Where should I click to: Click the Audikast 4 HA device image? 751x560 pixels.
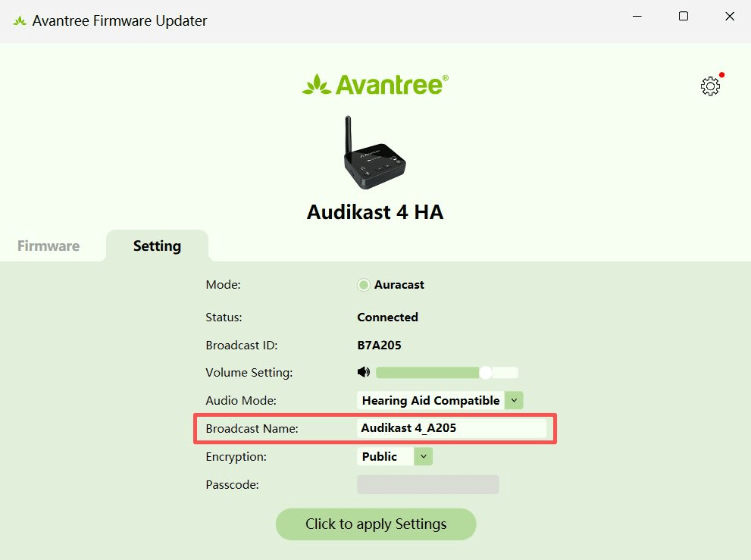click(x=375, y=152)
